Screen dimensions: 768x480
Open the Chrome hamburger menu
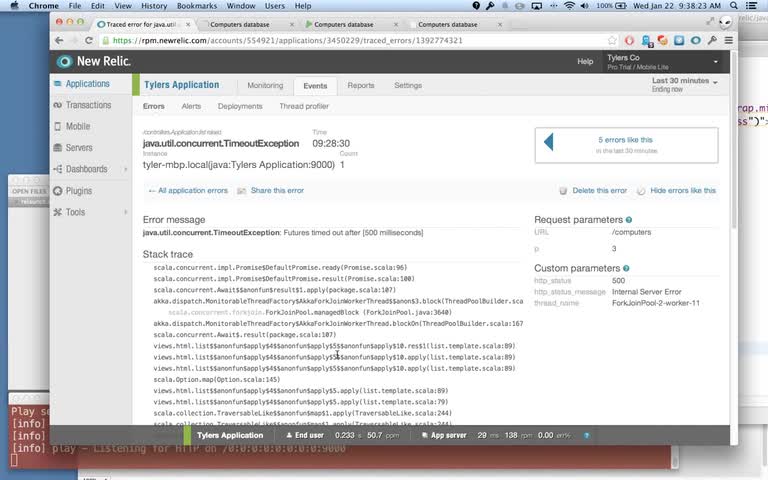point(729,41)
